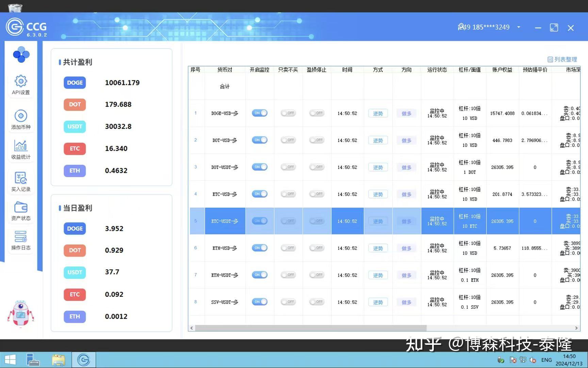
Task: Select the CCG icon in the taskbar
Action: [x=84, y=359]
